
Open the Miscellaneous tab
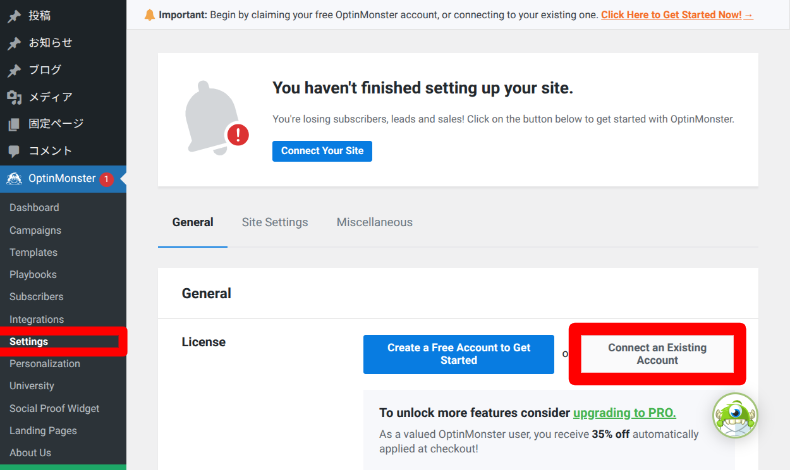point(374,222)
